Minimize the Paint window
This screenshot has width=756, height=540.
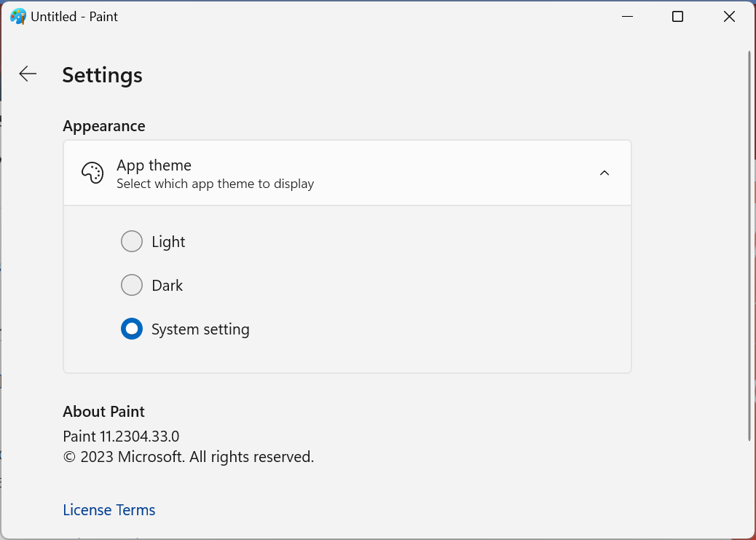click(x=626, y=16)
